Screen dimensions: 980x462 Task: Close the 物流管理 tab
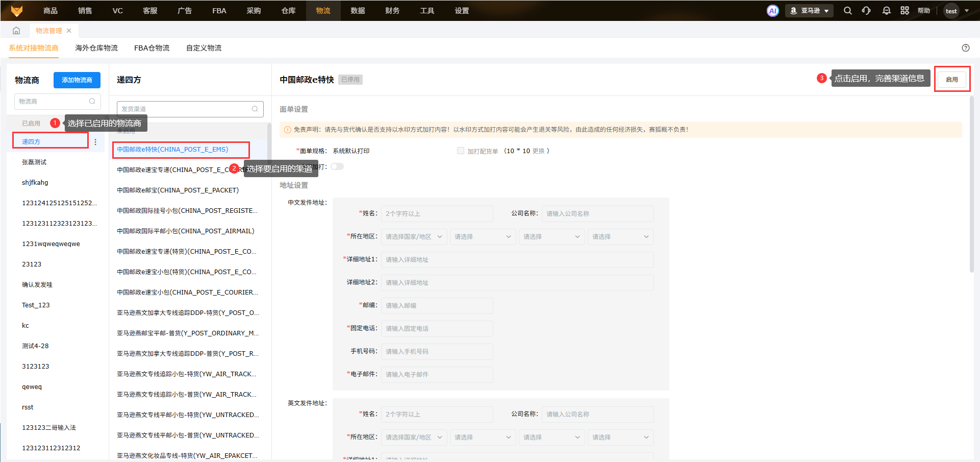tap(69, 31)
